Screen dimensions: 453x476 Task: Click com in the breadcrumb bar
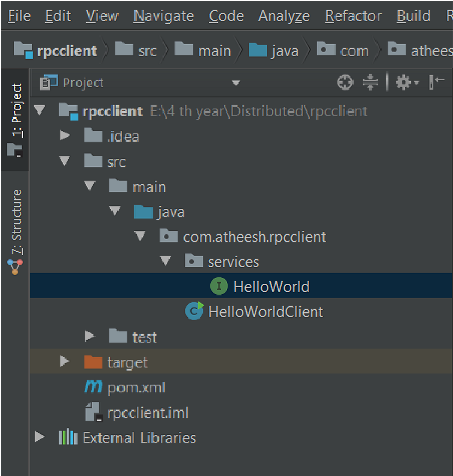tap(355, 51)
